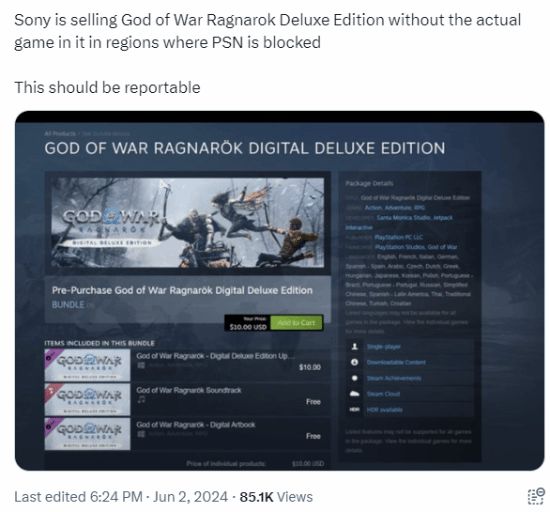This screenshot has width=550, height=512.
Task: Click the Steam Cloud icon
Action: [x=355, y=394]
